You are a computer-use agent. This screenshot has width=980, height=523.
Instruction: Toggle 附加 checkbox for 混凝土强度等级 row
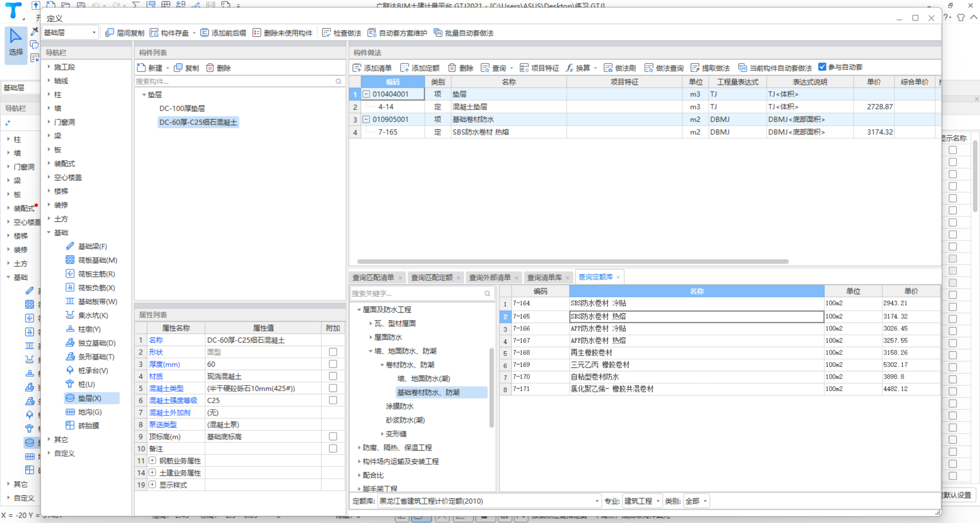pos(333,400)
